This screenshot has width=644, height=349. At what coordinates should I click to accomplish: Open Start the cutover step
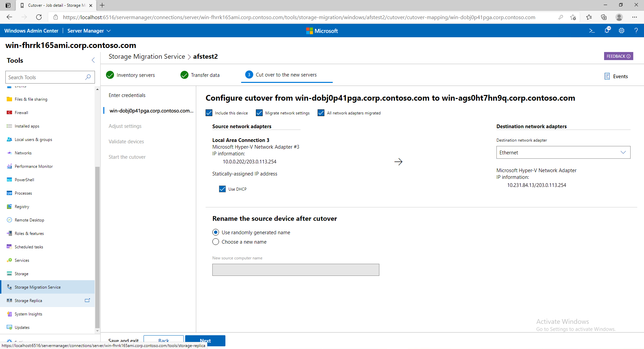[127, 157]
